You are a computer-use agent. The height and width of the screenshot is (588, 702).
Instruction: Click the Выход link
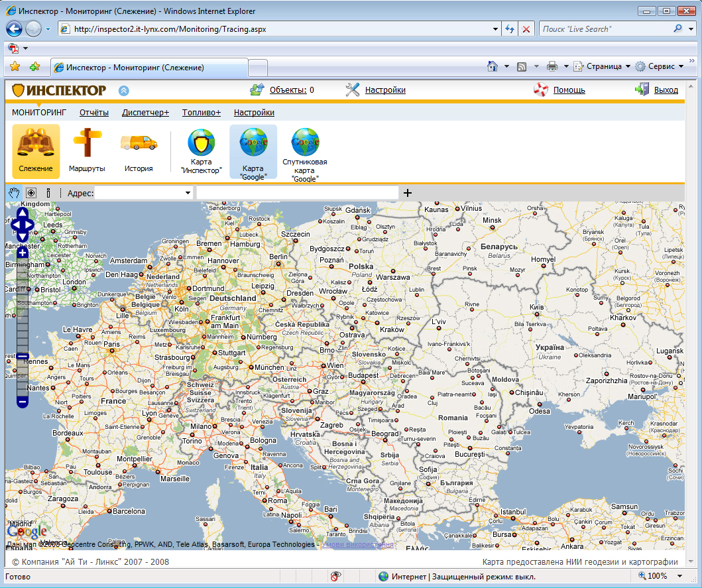(x=666, y=90)
